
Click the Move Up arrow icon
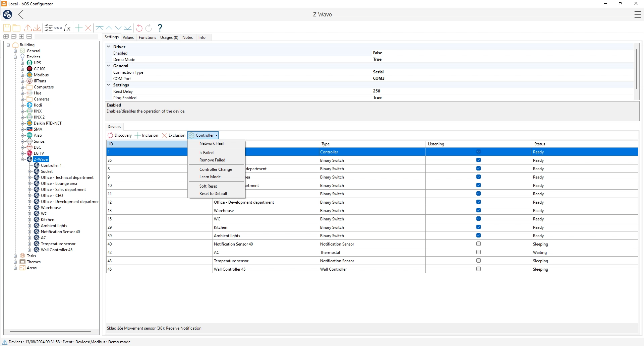pos(109,28)
